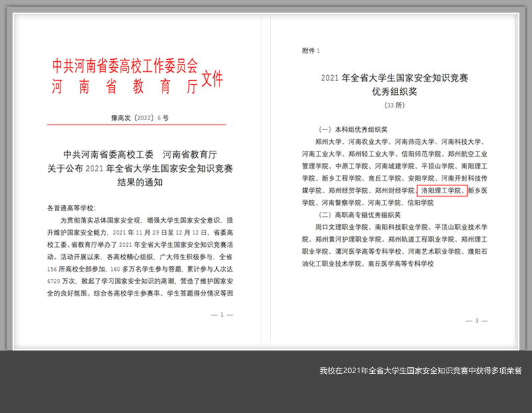This screenshot has width=532, height=413.
Task: Click the red letterhead 中共河南省委高校工作委员会
Action: click(x=125, y=66)
